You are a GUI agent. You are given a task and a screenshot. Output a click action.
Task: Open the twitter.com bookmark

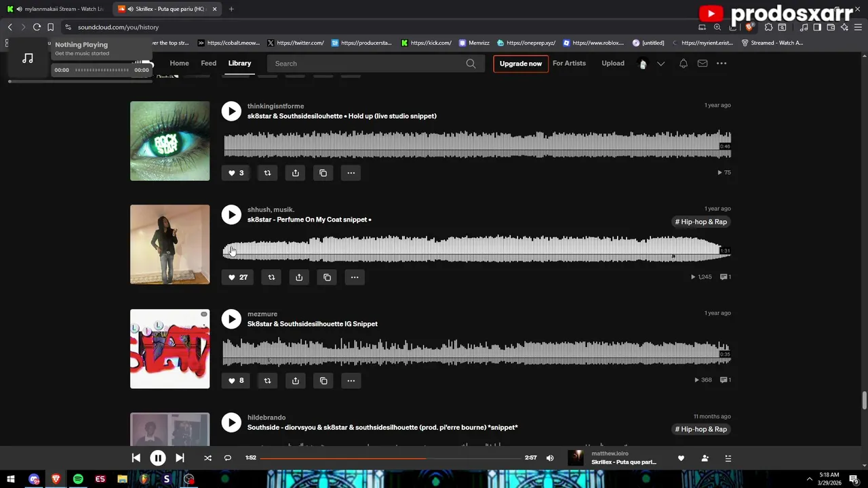[x=296, y=43]
